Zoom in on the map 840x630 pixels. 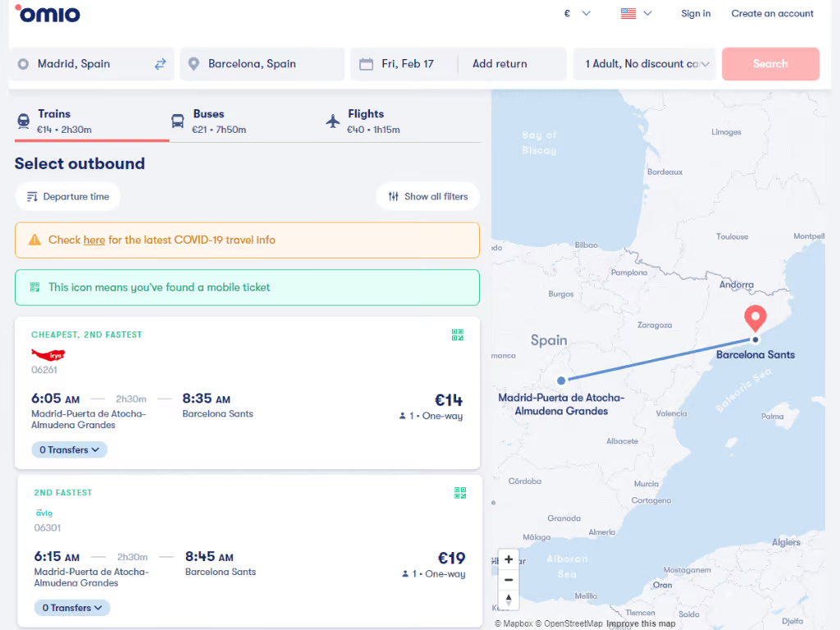point(509,559)
